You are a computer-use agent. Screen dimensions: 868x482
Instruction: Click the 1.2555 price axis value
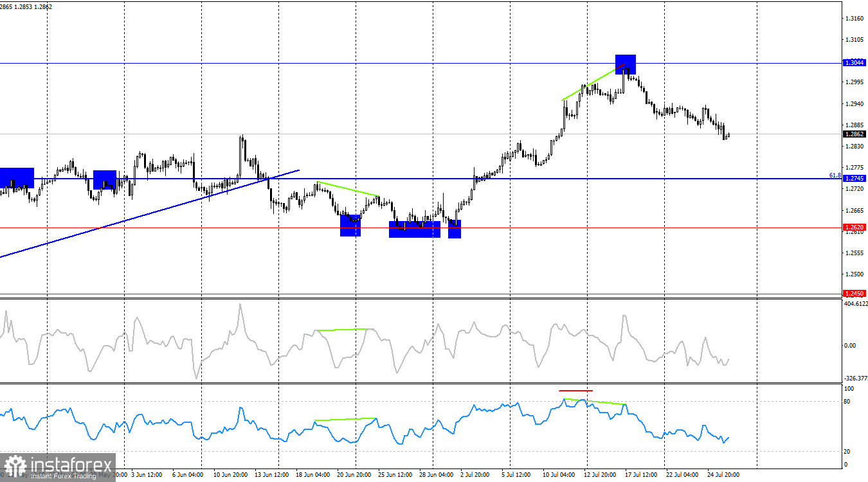(x=854, y=253)
